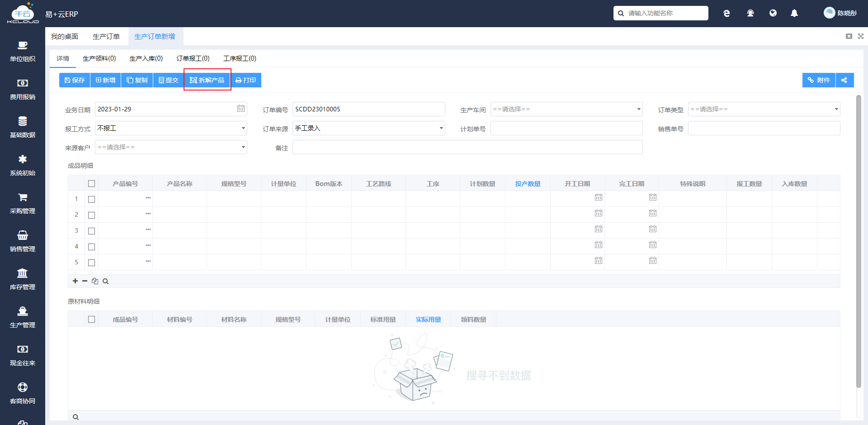Open 系统初始 module
868x425 pixels.
23,166
